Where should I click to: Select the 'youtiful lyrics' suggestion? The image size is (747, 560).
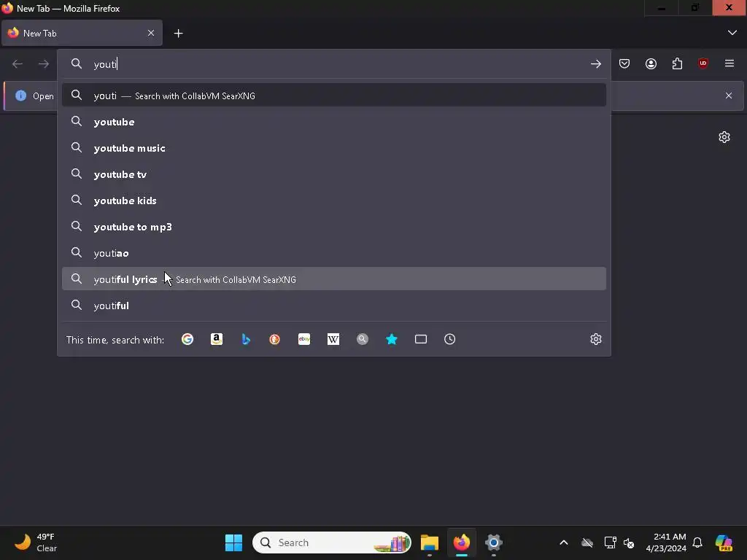(334, 279)
